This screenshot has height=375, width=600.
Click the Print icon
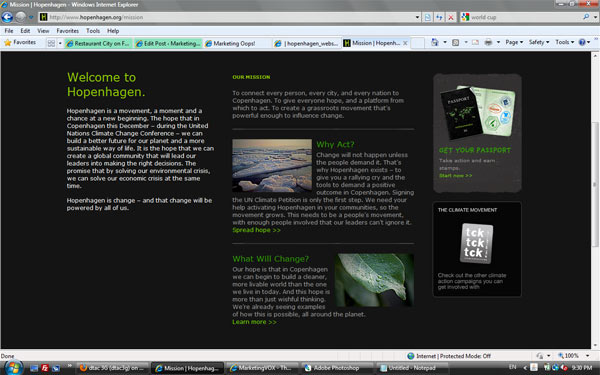point(488,42)
